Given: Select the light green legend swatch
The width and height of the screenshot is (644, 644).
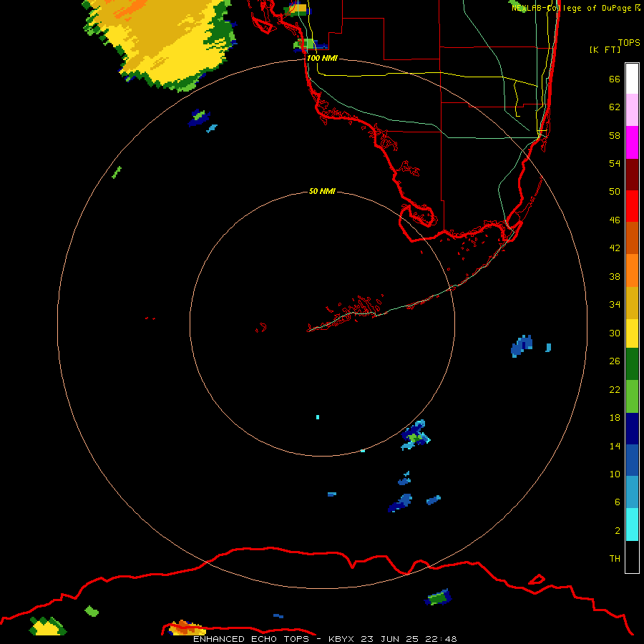Looking at the screenshot, I should (632, 396).
